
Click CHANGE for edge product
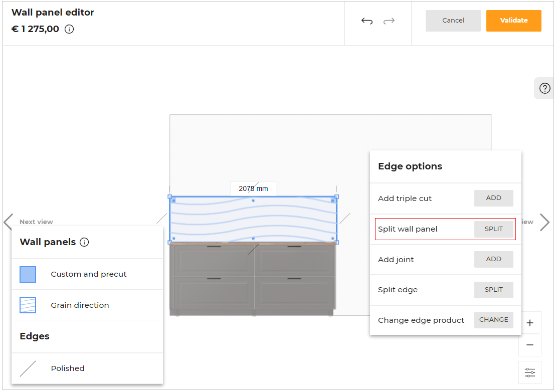coord(493,320)
